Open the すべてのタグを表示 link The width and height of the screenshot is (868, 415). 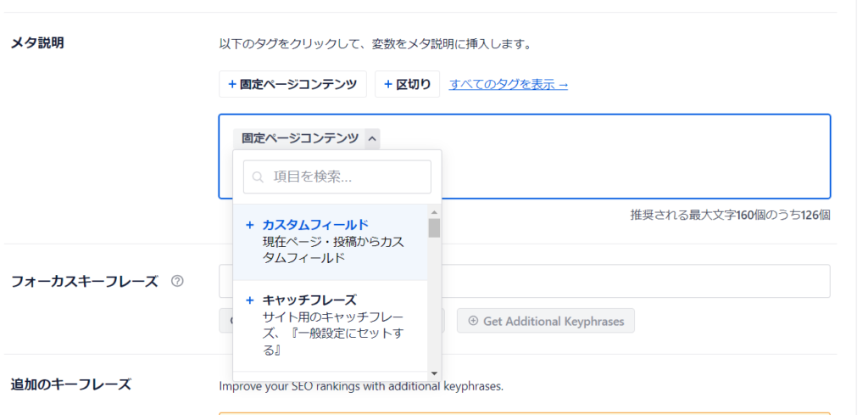pos(509,84)
